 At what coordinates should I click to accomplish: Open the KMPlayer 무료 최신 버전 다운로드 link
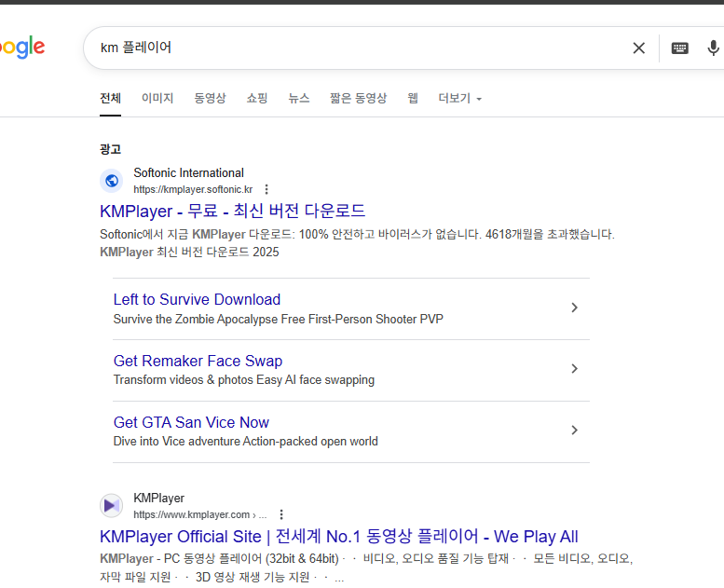coord(232,212)
